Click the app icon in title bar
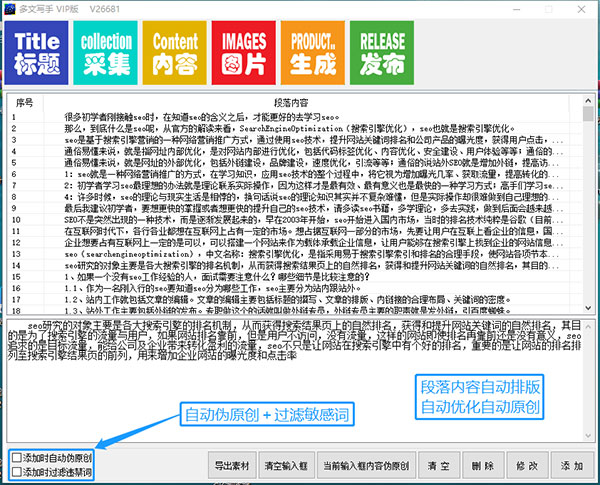This screenshot has height=485, width=600. click(9, 9)
